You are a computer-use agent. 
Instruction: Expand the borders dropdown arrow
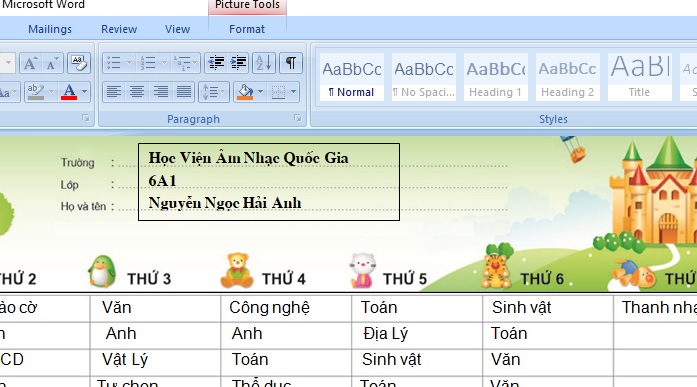(x=293, y=92)
